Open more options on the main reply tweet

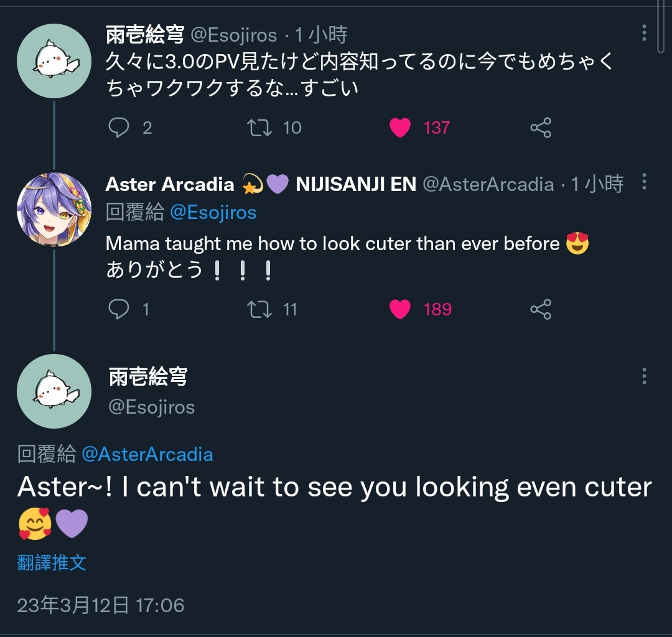tap(644, 376)
